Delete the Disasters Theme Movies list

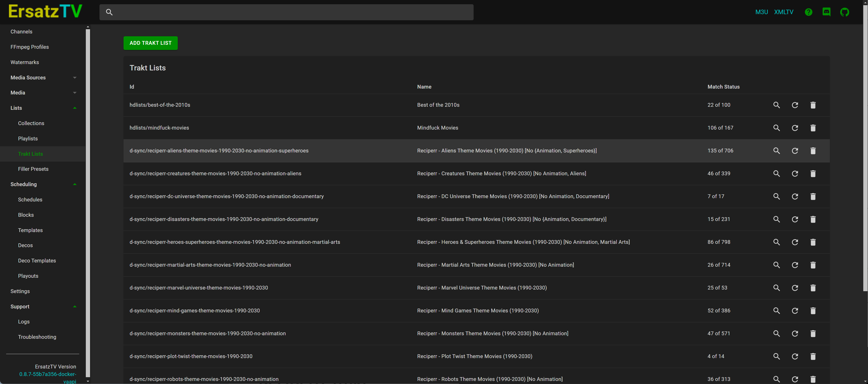pyautogui.click(x=813, y=219)
